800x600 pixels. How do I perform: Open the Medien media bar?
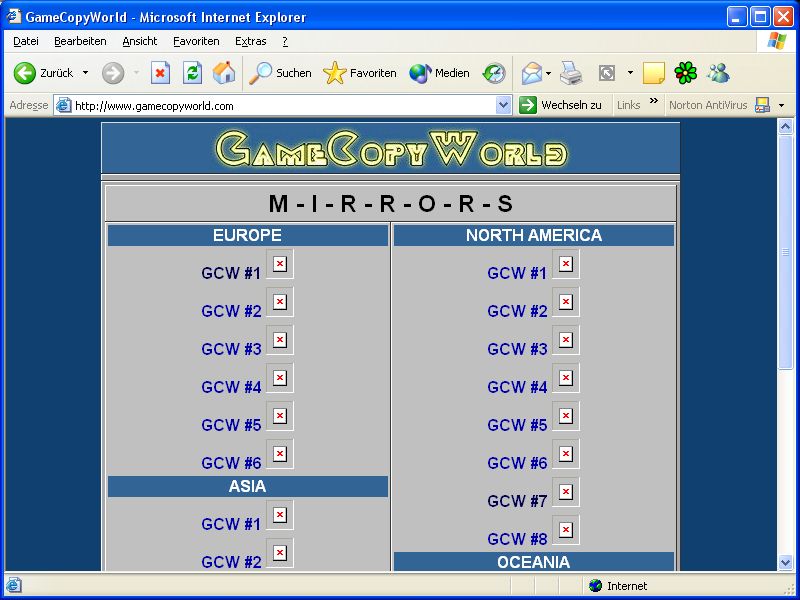point(439,73)
